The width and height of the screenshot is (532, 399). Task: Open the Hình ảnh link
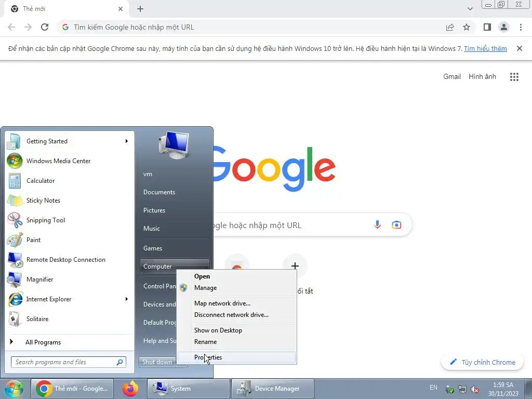tap(482, 77)
